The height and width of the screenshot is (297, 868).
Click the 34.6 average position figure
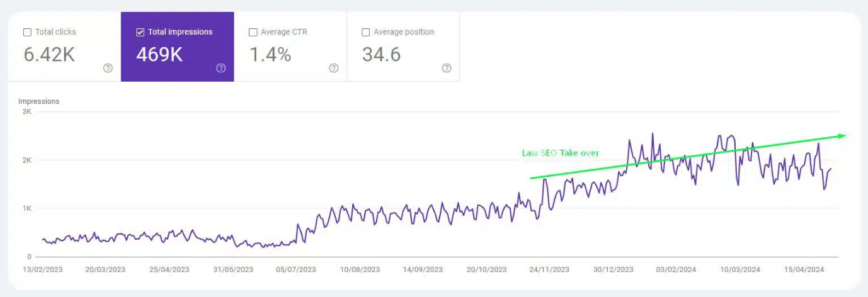pyautogui.click(x=381, y=55)
